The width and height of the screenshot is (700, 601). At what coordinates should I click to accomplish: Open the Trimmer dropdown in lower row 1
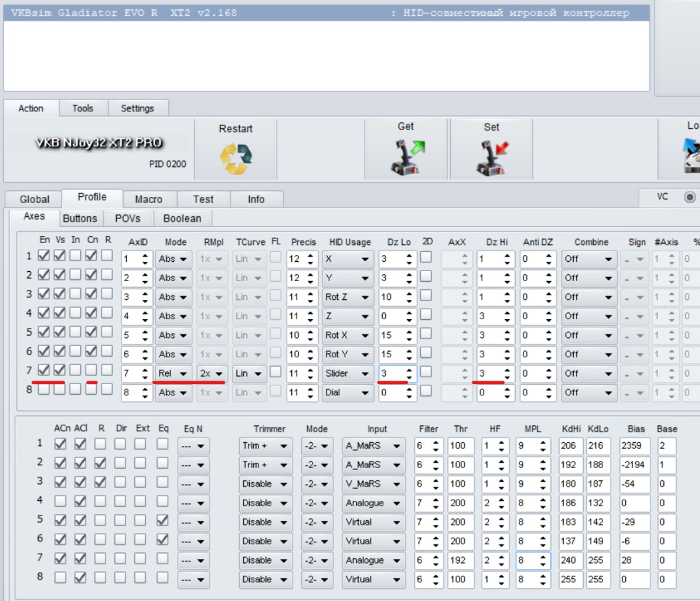(265, 445)
